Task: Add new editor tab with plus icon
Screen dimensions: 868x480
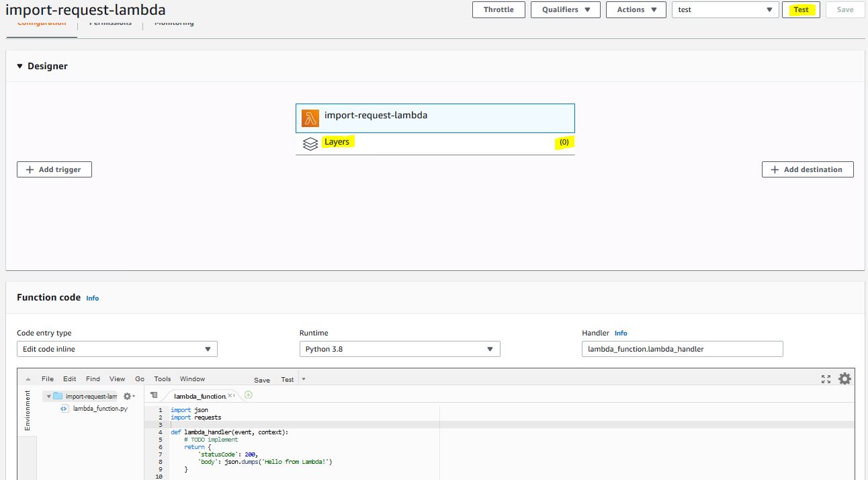Action: click(x=248, y=395)
